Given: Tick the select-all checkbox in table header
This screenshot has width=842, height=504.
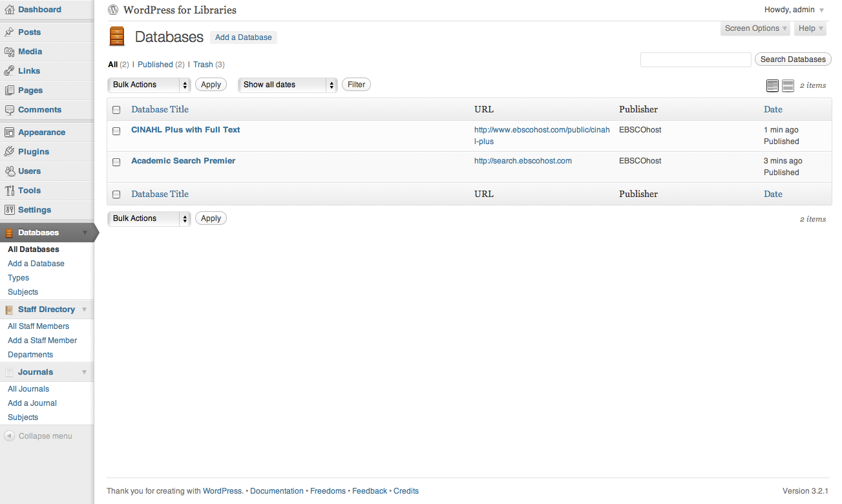Looking at the screenshot, I should tap(116, 110).
